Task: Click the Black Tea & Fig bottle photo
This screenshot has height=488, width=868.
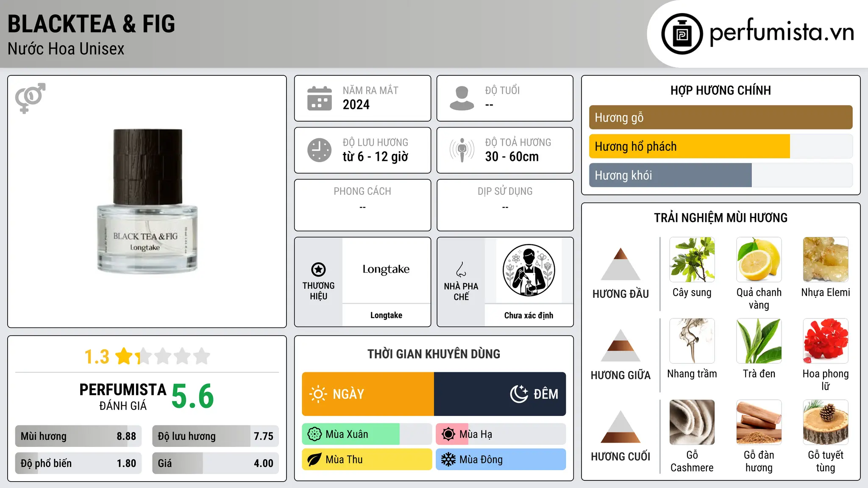Action: coord(147,201)
